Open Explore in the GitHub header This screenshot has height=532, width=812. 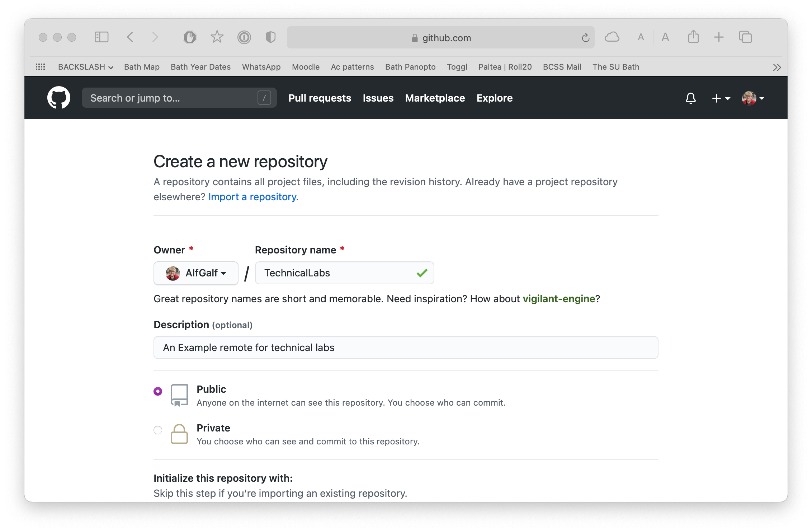click(x=495, y=98)
